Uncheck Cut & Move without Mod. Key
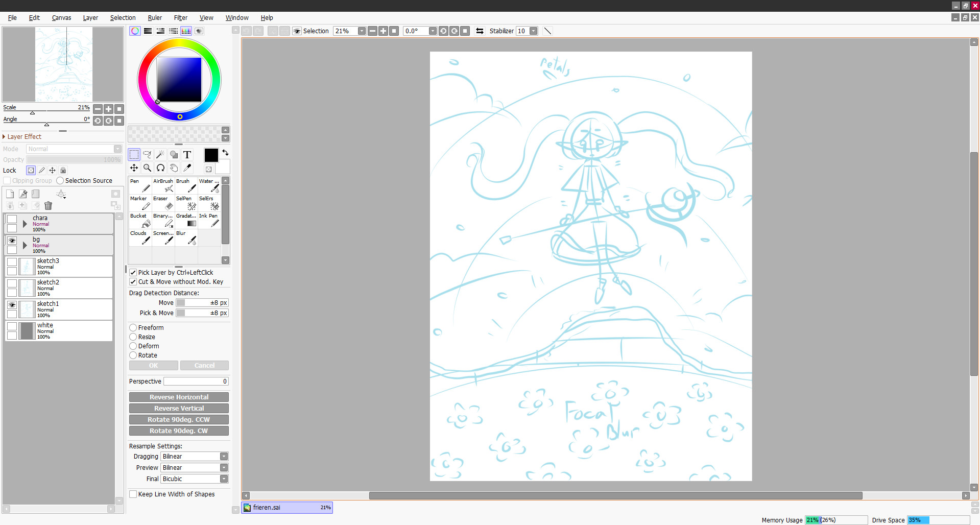 [x=133, y=282]
